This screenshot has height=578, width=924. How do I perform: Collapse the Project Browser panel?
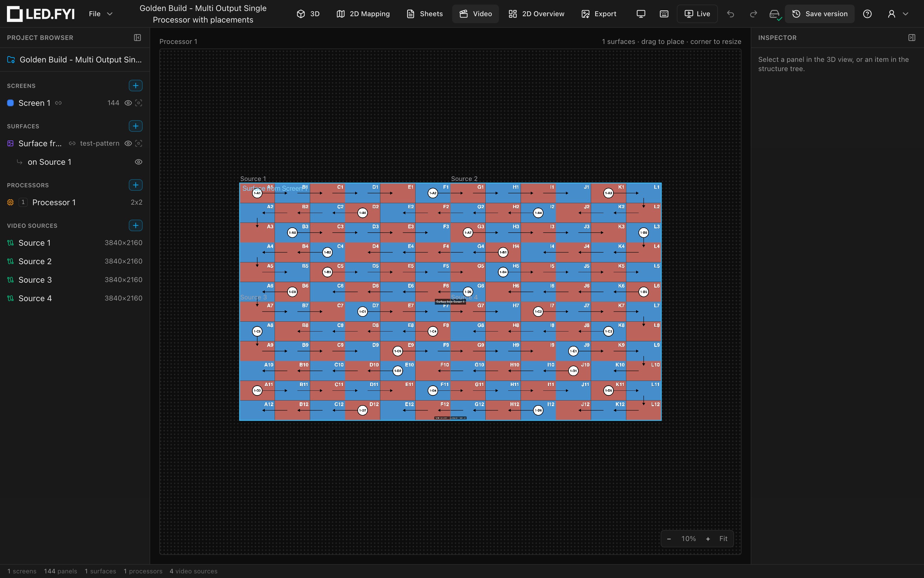pyautogui.click(x=137, y=38)
